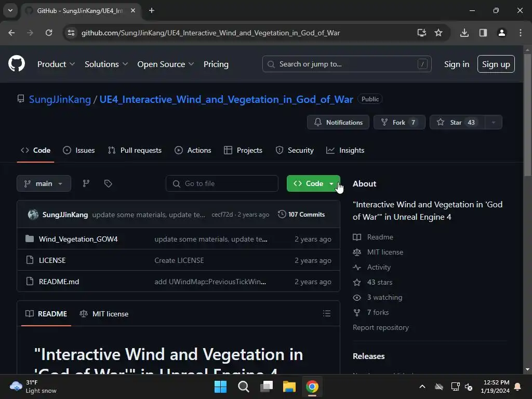Focus the Search or jump to field

point(347,64)
